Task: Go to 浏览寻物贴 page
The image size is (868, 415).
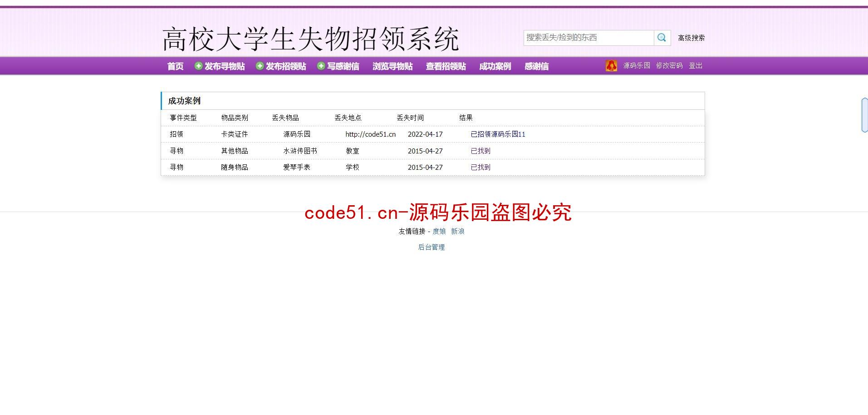Action: point(392,66)
